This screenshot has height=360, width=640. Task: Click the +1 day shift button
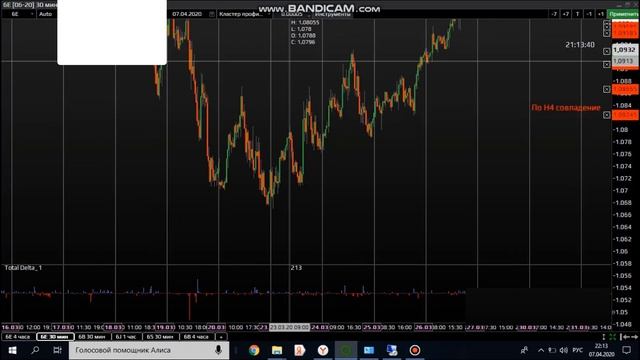pyautogui.click(x=601, y=14)
